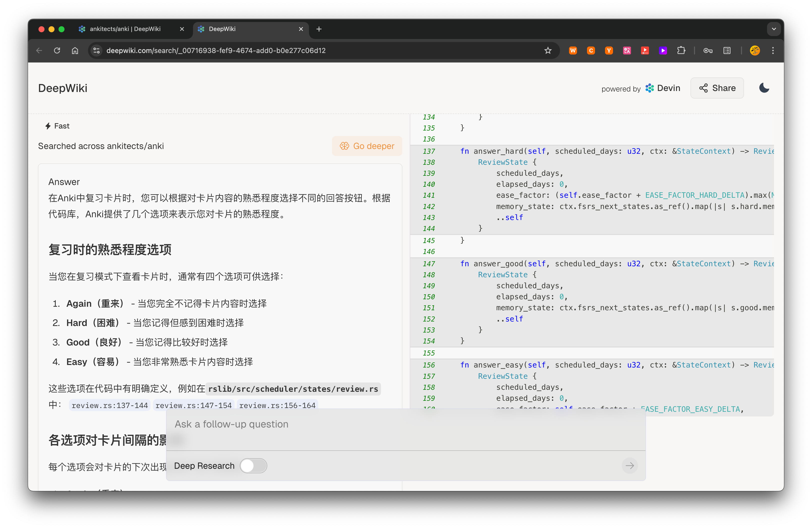Image resolution: width=812 pixels, height=528 pixels.
Task: Open the red video extension icon
Action: point(645,50)
